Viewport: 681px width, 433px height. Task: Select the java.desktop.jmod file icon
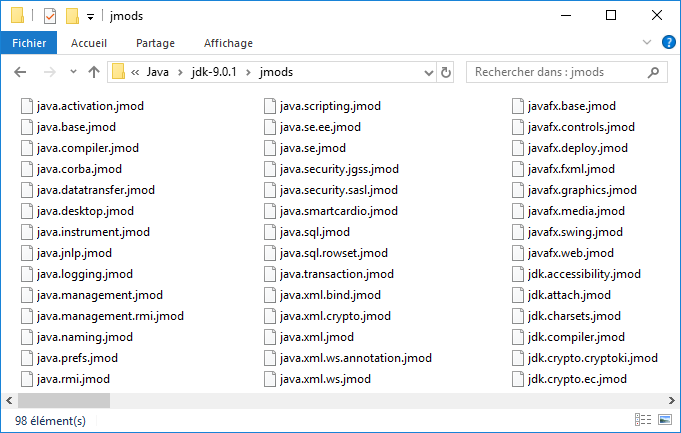click(27, 211)
